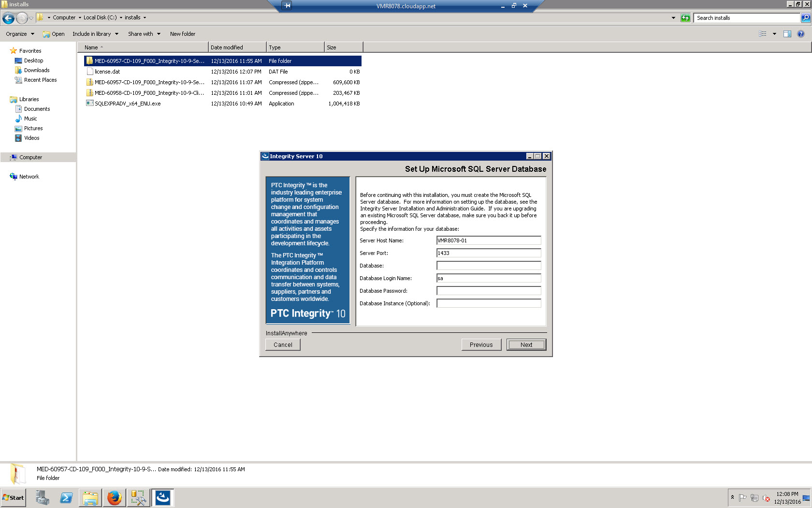Image resolution: width=812 pixels, height=508 pixels.
Task: Click the license.dat file icon
Action: pyautogui.click(x=90, y=71)
